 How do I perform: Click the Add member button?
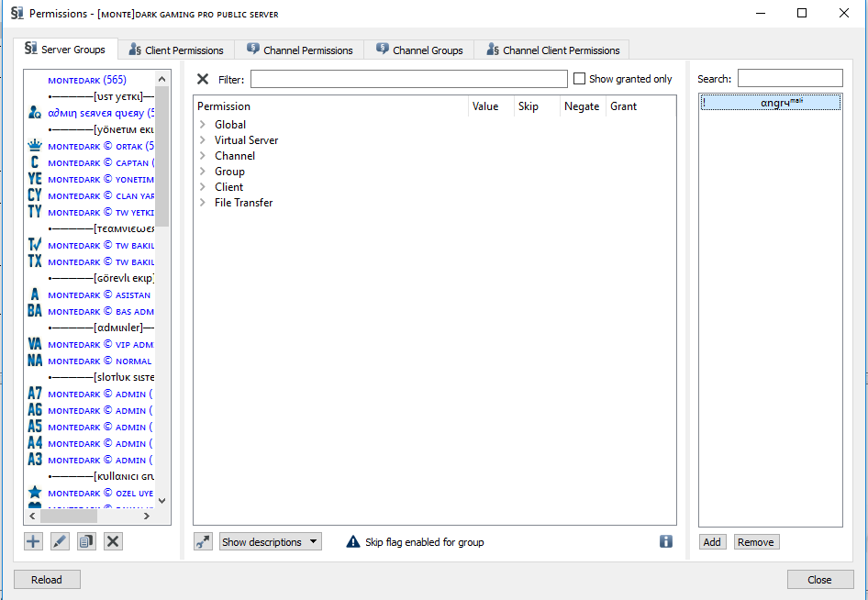(712, 542)
